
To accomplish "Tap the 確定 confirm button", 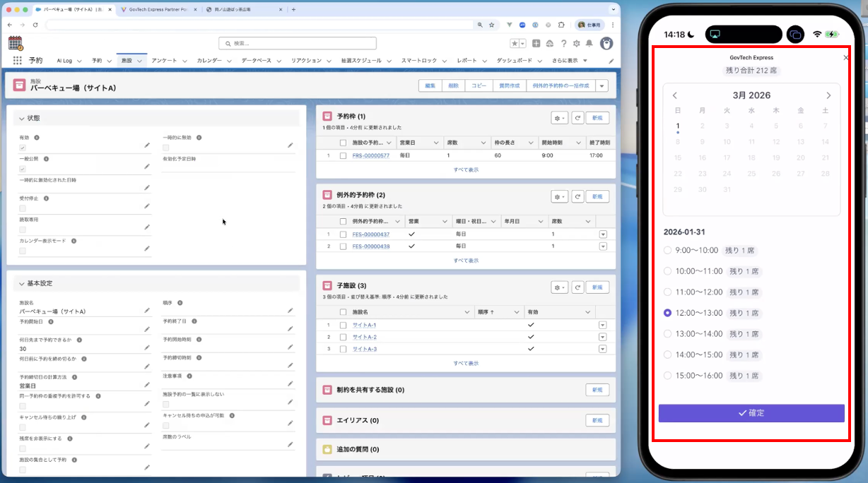I will click(751, 413).
